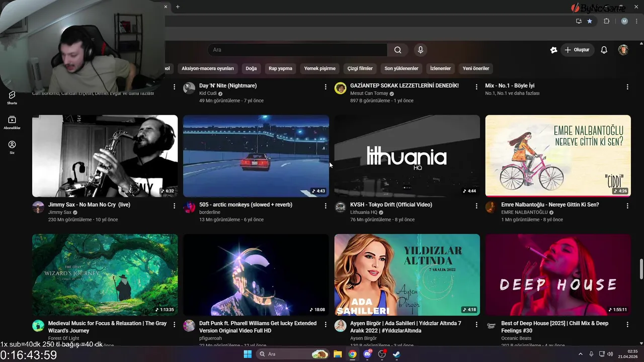Click the page vertical scrollbar thumb
This screenshot has height=362, width=644.
point(641,269)
